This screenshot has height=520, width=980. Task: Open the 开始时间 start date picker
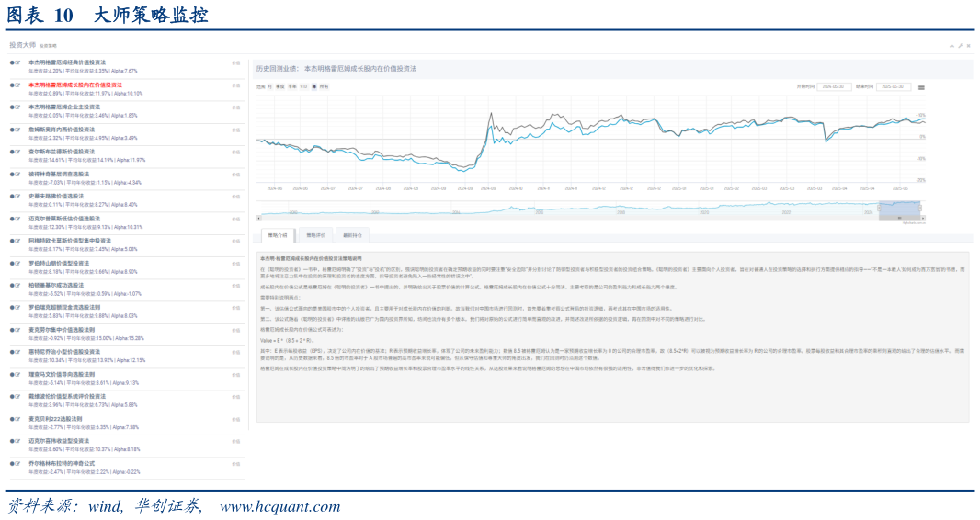pyautogui.click(x=838, y=86)
